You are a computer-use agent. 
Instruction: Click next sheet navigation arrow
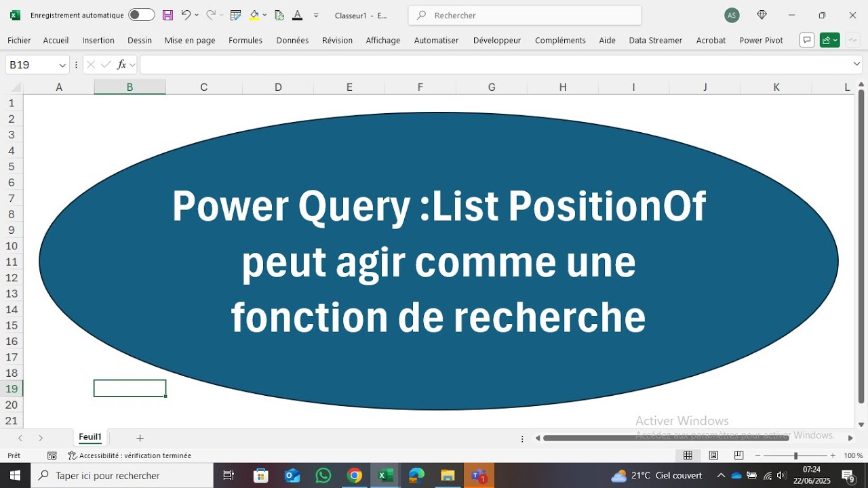point(41,438)
